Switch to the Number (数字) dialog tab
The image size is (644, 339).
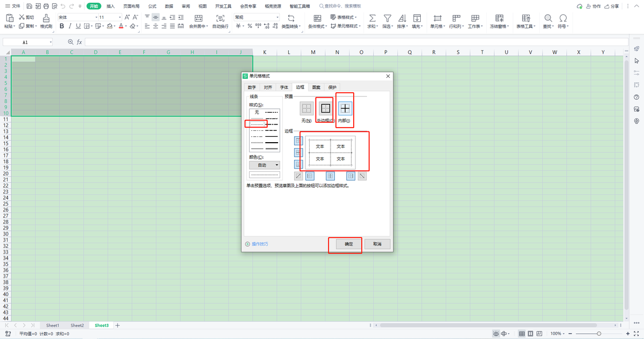tap(252, 87)
